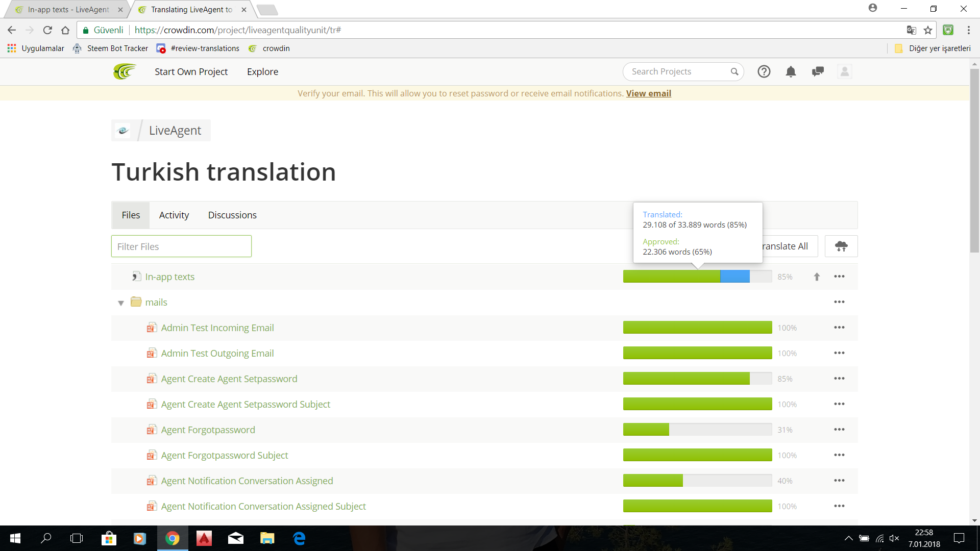Screen dimensions: 980x551
Task: Open Agent Create Agent Setpassword file
Action: click(x=229, y=379)
